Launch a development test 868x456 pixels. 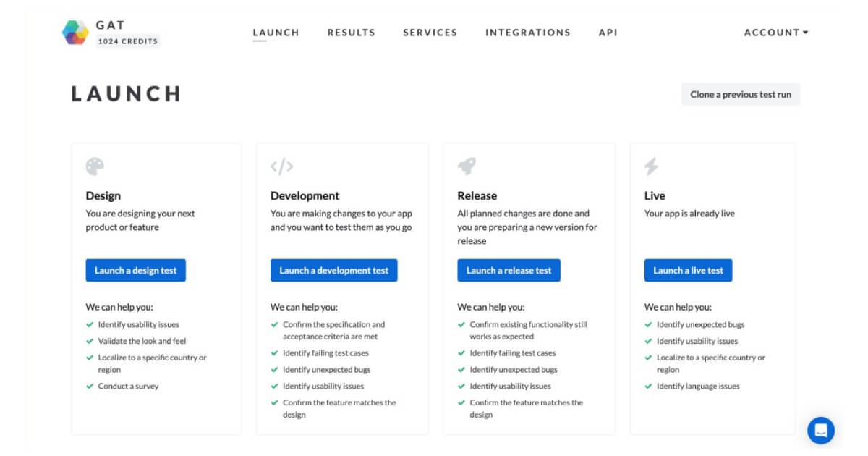[334, 270]
